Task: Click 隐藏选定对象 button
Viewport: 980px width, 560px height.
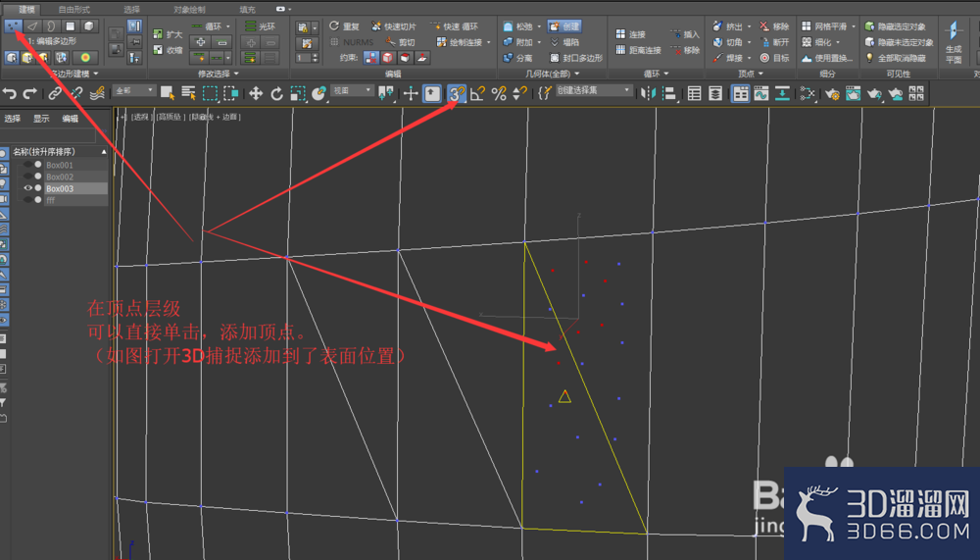Action: (x=895, y=26)
